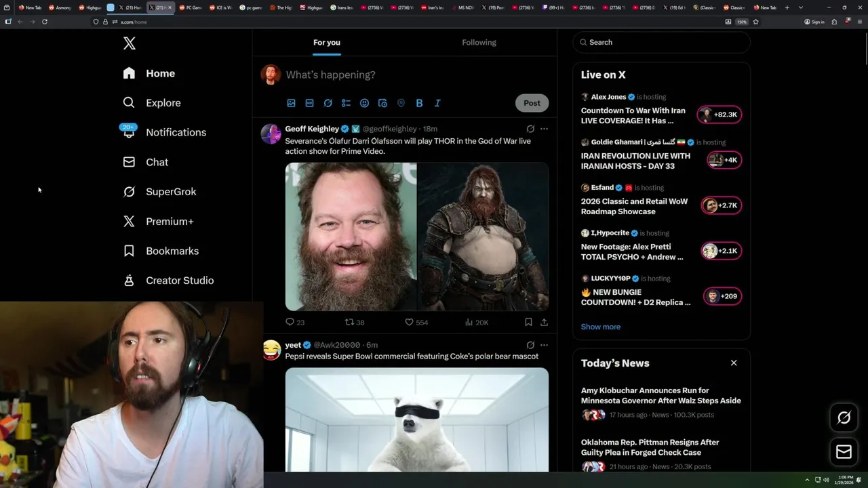
Task: Click the Grok icon in composer toolbar
Action: pos(328,103)
